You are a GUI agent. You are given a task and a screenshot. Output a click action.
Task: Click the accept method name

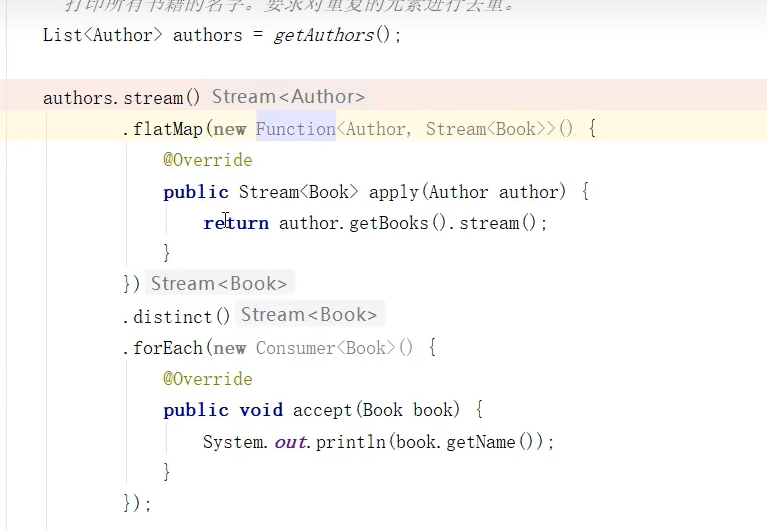click(323, 410)
